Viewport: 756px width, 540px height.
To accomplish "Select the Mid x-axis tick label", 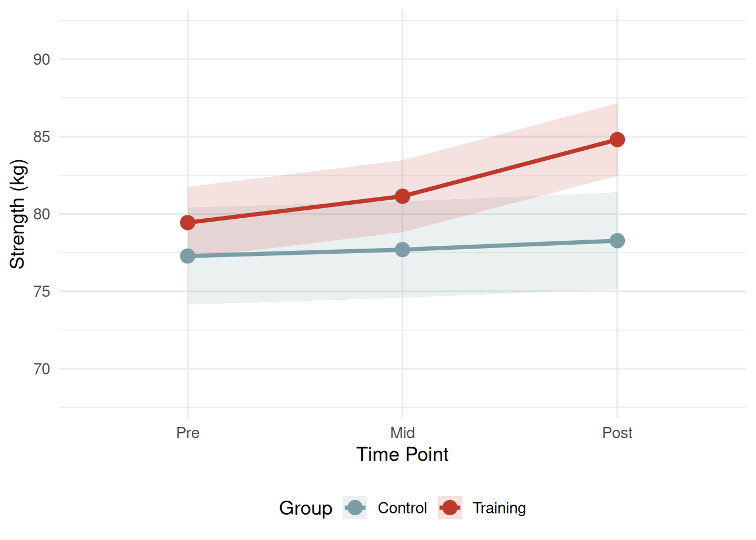I will [x=402, y=433].
